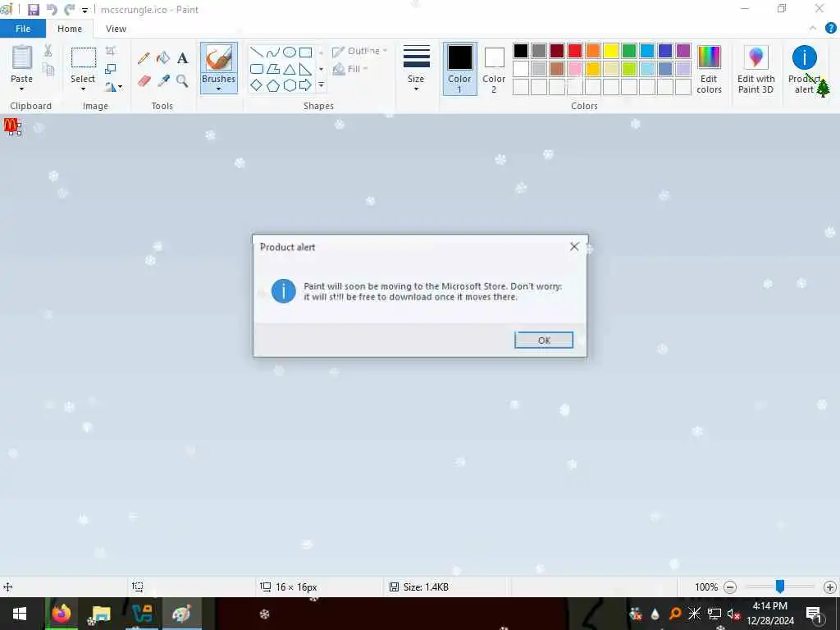This screenshot has height=630, width=840.
Task: Pick the red color swatch
Action: click(575, 51)
